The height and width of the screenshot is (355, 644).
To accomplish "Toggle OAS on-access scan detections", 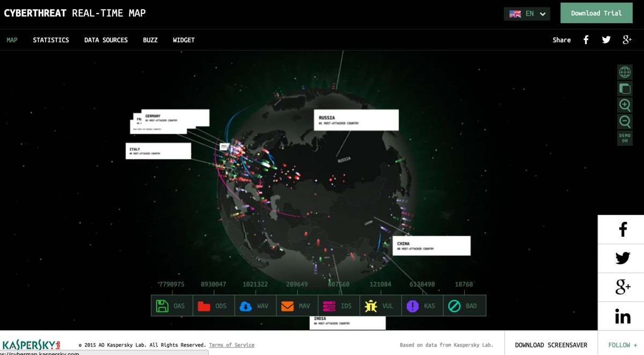I will click(x=172, y=306).
